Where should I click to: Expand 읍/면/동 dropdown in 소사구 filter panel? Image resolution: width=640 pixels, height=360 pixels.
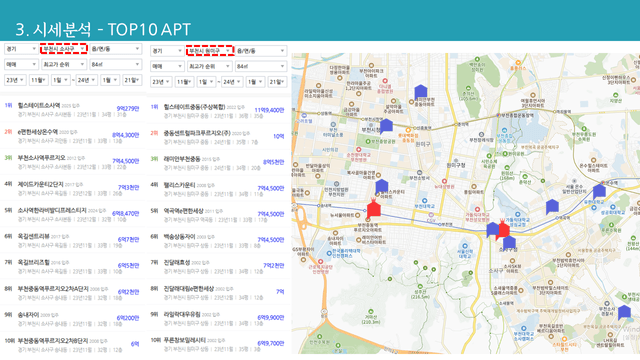click(116, 49)
